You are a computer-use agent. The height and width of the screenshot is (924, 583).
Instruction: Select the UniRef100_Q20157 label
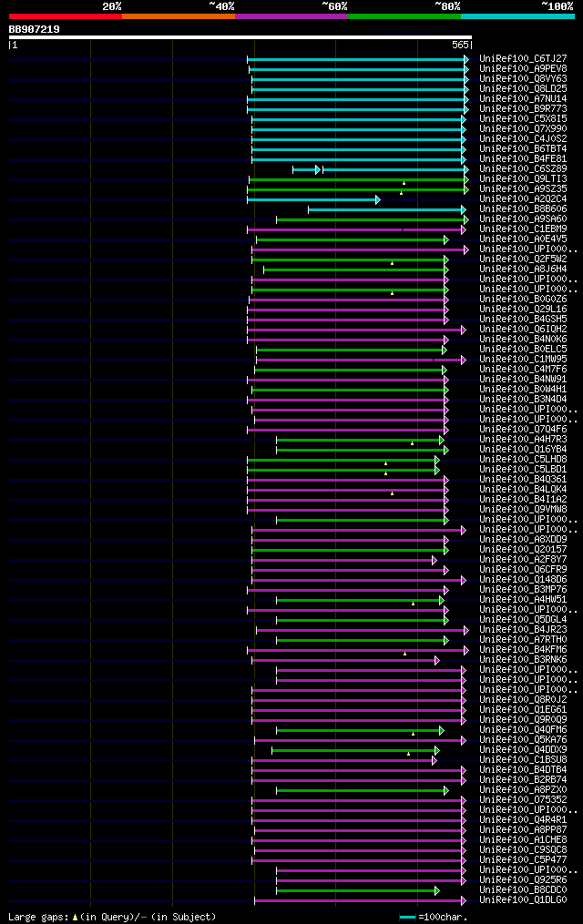523,550
